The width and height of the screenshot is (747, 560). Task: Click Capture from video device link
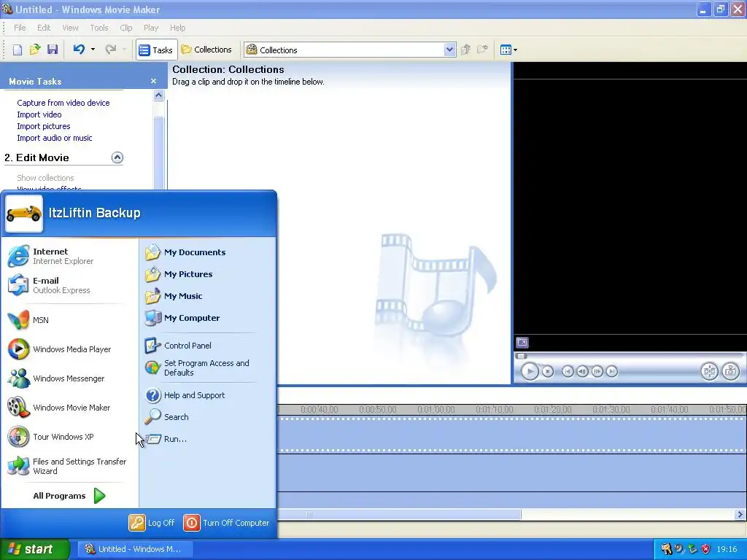(63, 103)
